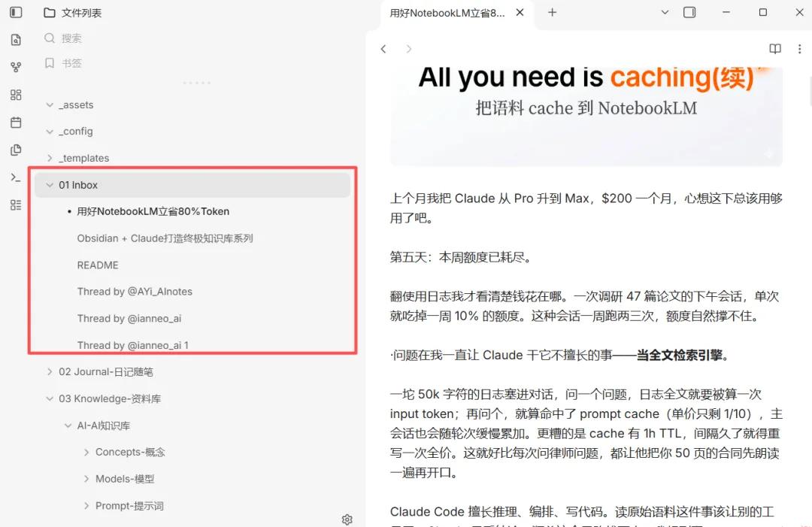Open the canvas grid icon in ribbon
Viewport: 812px width, 527px height.
(16, 95)
